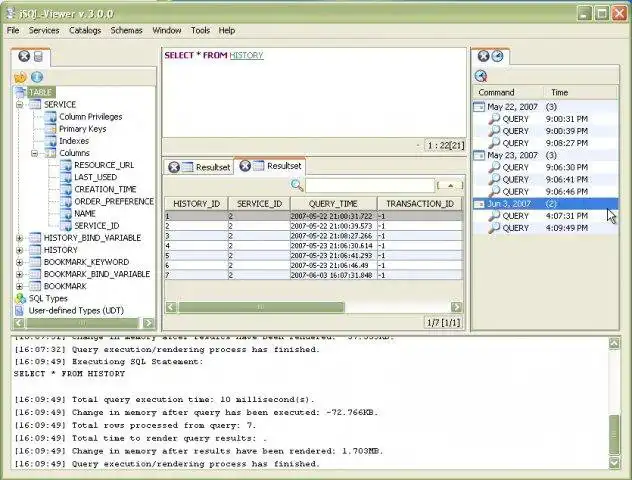632x480 pixels.
Task: Click the log console vertical scrollbar thumb
Action: [x=614, y=435]
